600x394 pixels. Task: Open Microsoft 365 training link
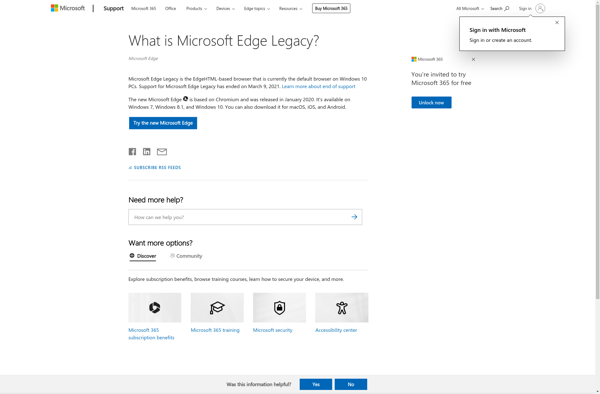[215, 330]
